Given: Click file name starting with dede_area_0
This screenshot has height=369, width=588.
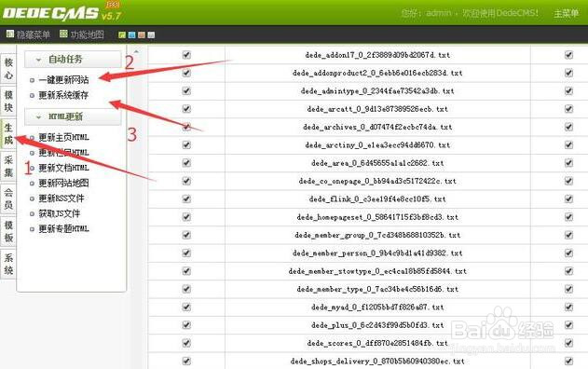Looking at the screenshot, I should 377,163.
